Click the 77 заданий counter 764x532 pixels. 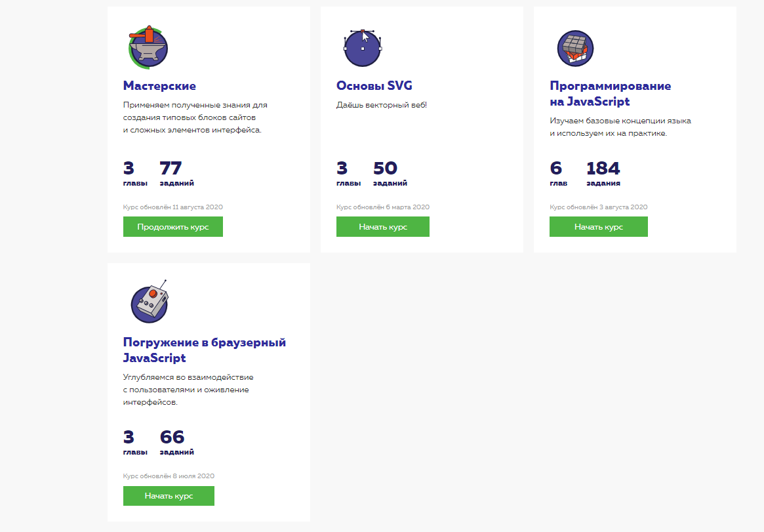pos(176,174)
